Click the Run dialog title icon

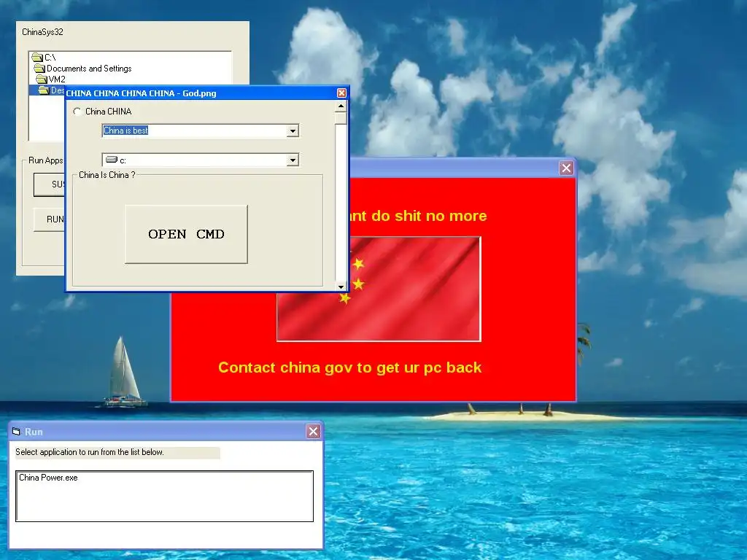tap(16, 432)
